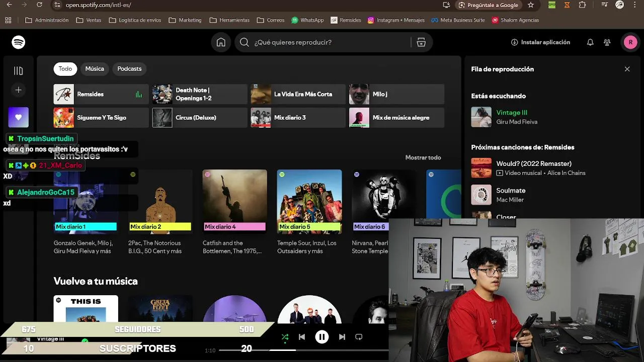Click Alice In Chains artist link
This screenshot has width=644, height=362.
[x=566, y=173]
